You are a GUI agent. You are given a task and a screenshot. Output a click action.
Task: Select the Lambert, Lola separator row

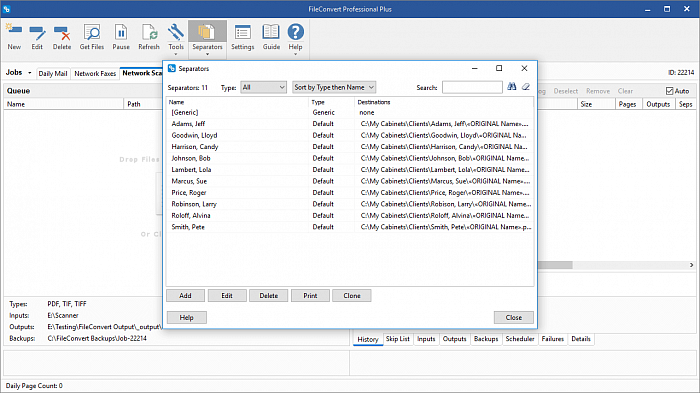pos(350,170)
